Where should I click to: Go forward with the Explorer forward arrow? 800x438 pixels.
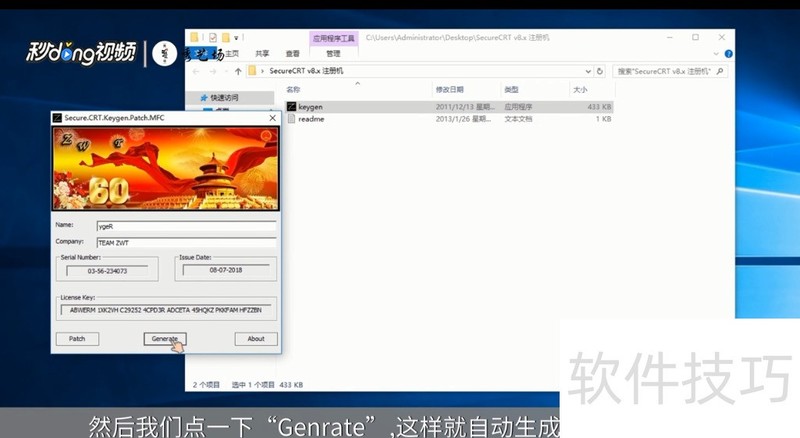pyautogui.click(x=213, y=71)
